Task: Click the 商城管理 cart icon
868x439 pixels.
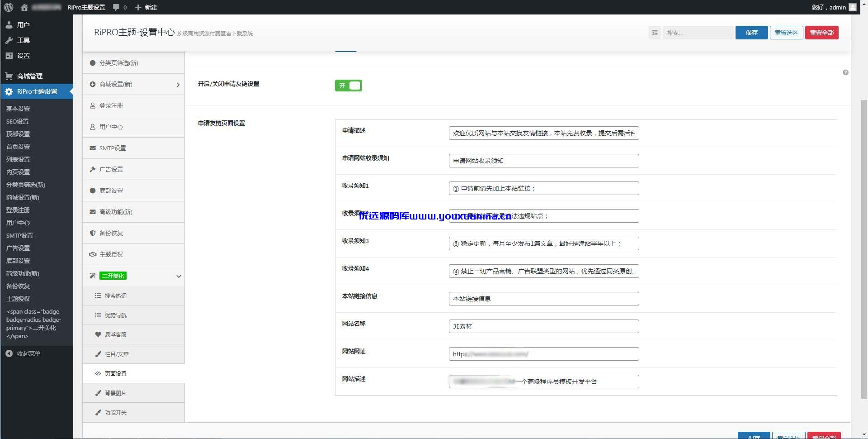Action: click(9, 76)
